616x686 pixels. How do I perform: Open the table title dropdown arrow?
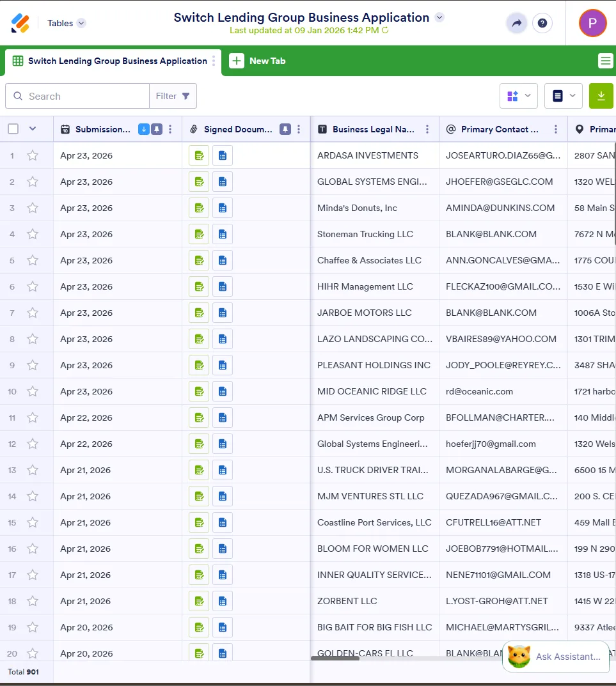(x=439, y=17)
